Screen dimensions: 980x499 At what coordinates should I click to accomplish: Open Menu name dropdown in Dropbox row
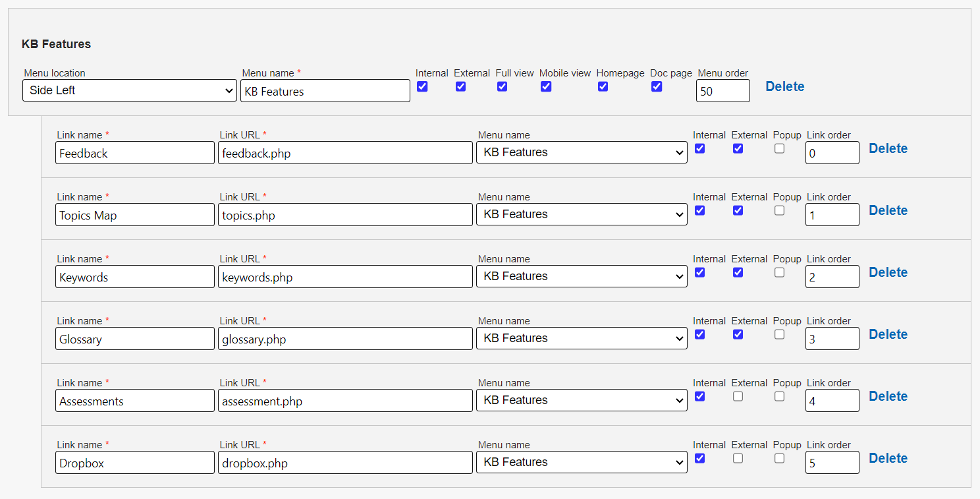[582, 462]
